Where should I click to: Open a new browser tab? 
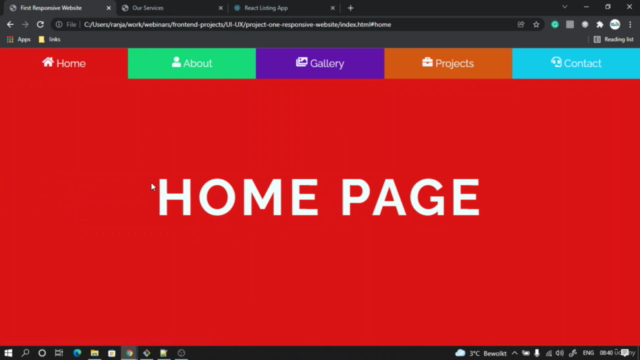(350, 8)
